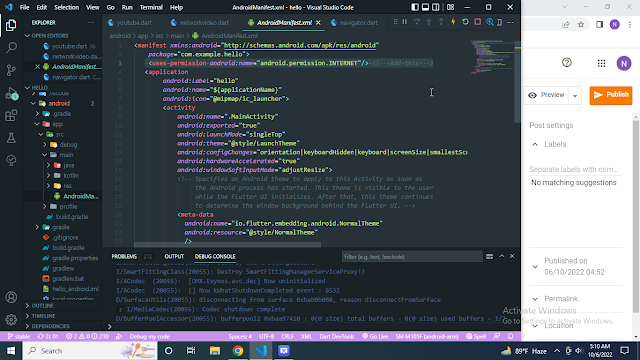The width and height of the screenshot is (640, 360).
Task: Click the debugger Step Into icon
Action: point(429,22)
